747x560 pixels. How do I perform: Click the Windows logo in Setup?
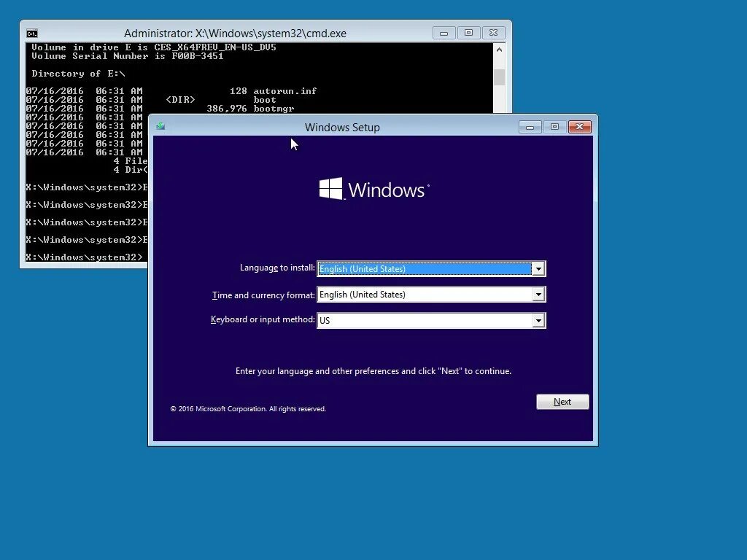tap(374, 189)
